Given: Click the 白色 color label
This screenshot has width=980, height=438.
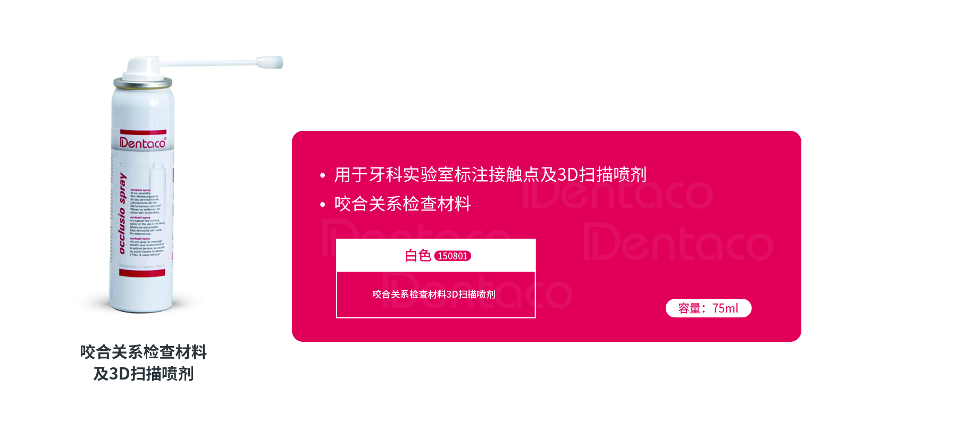Looking at the screenshot, I should 417,256.
